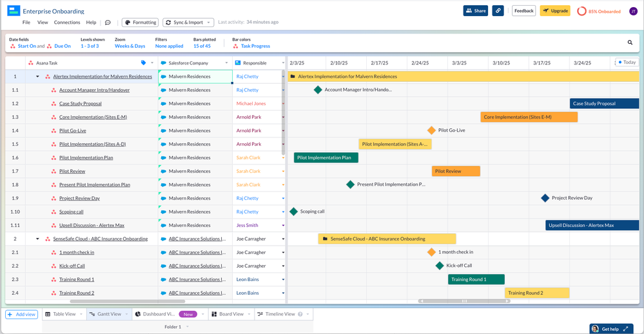
Task: Click the Upsell Discussion - Alertex Max bar
Action: pyautogui.click(x=592, y=225)
